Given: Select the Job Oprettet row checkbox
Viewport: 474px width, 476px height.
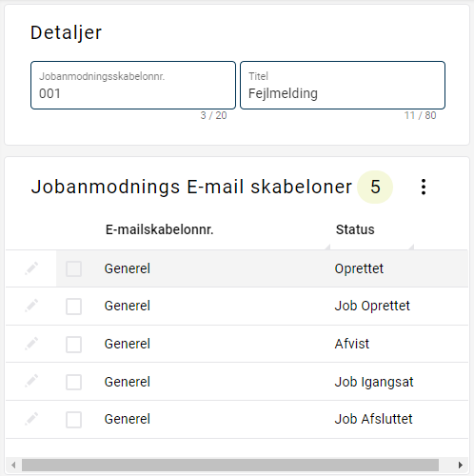Looking at the screenshot, I should click(73, 307).
